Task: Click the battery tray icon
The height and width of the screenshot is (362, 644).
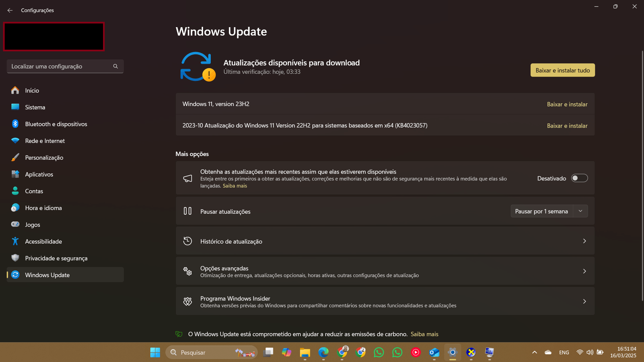Action: pyautogui.click(x=600, y=352)
